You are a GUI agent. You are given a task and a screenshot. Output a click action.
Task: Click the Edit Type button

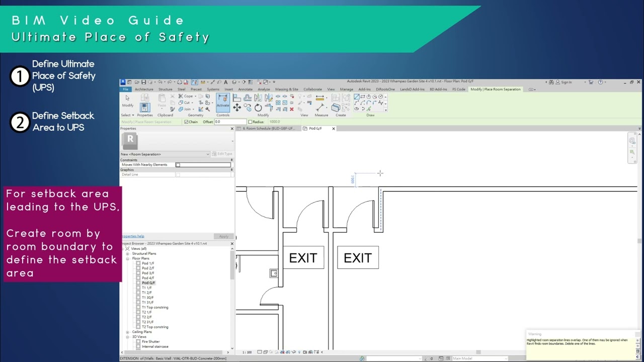coord(222,154)
